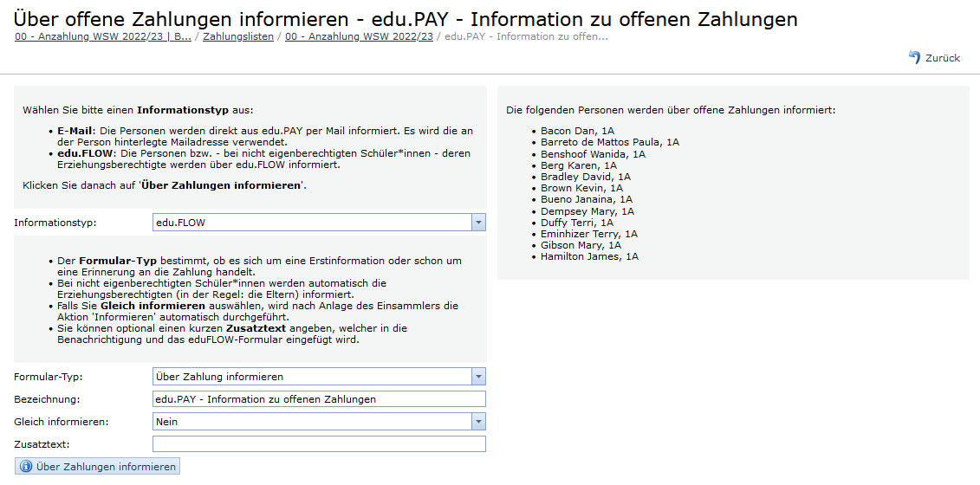Click the Zurück link text
Image resolution: width=980 pixels, height=485 pixels.
coord(943,58)
